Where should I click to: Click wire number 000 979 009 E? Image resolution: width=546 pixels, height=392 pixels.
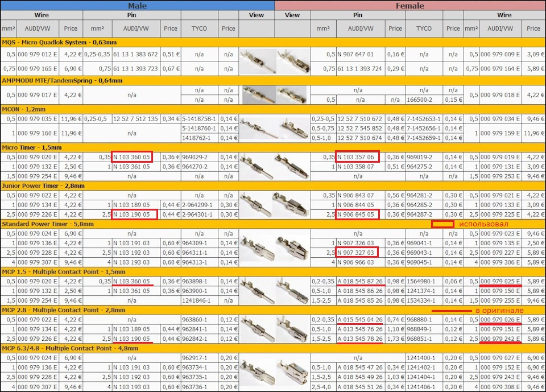[x=500, y=55]
